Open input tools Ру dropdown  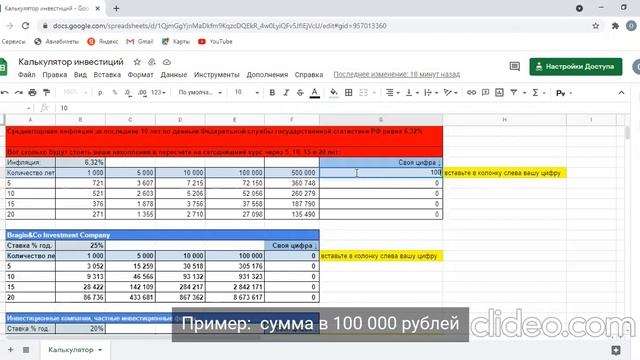point(564,93)
